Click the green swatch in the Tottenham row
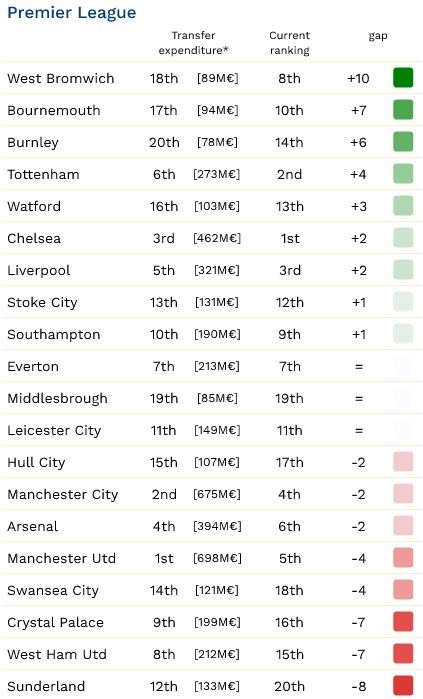 (403, 173)
